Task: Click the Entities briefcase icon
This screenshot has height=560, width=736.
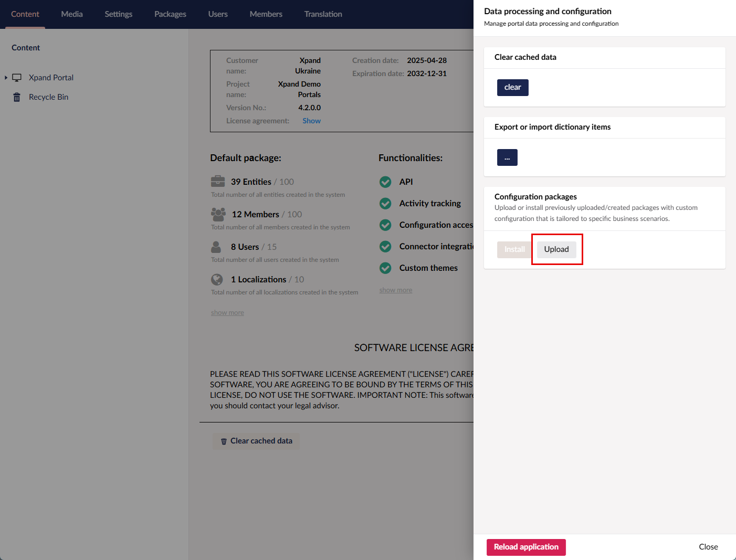Action: point(218,182)
